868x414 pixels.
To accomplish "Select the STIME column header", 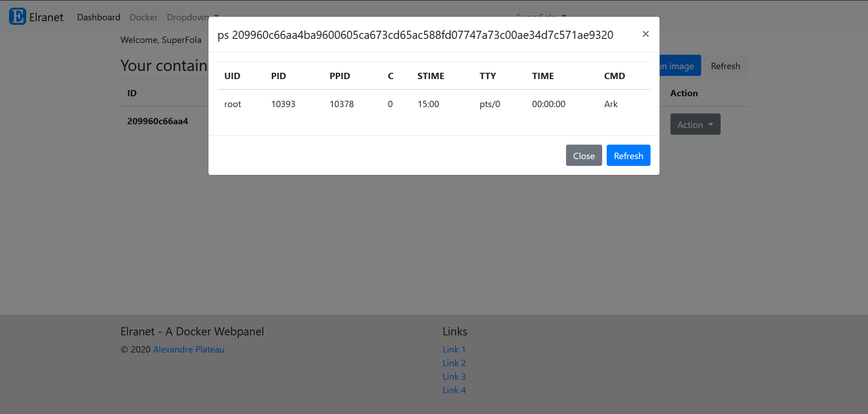I will pyautogui.click(x=431, y=76).
